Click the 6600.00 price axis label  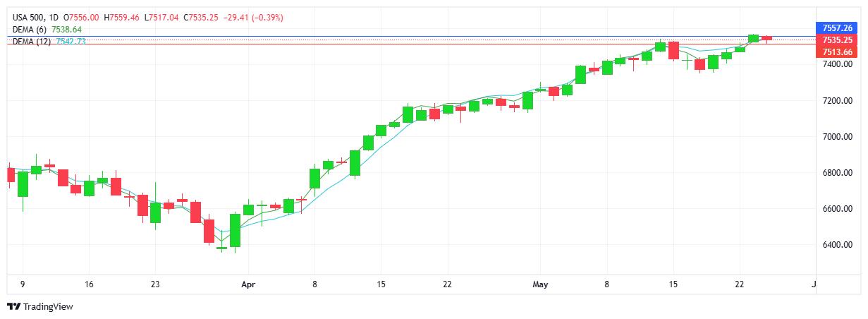837,209
